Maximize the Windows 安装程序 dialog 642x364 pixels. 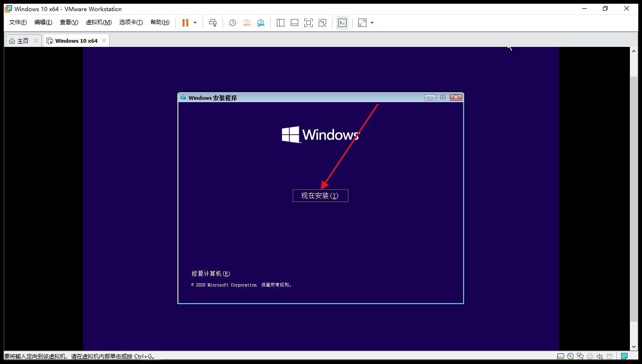pyautogui.click(x=443, y=97)
